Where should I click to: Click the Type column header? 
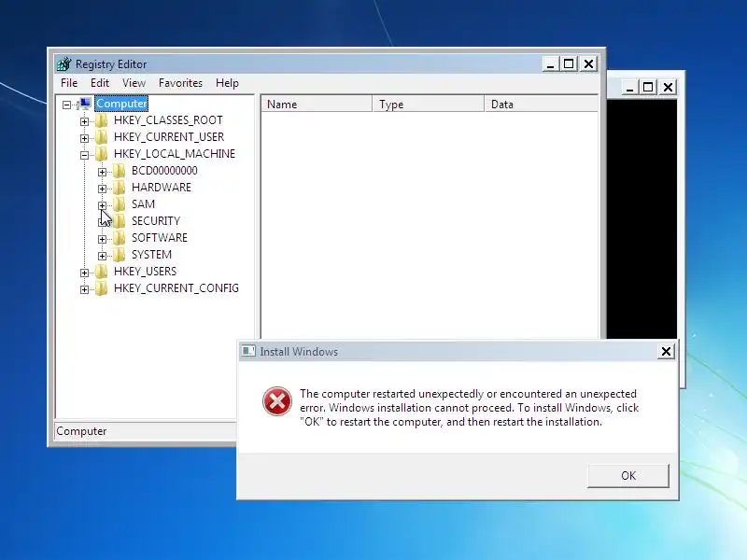pyautogui.click(x=429, y=105)
